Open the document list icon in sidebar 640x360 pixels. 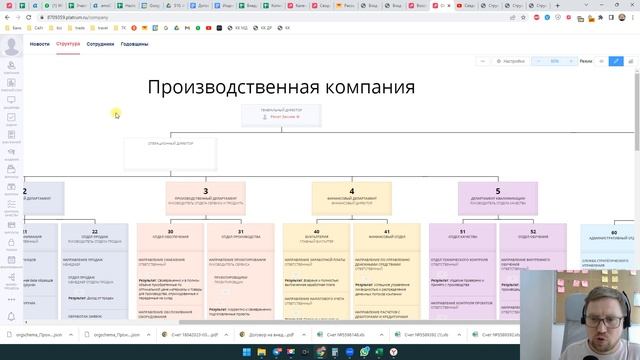point(11,136)
